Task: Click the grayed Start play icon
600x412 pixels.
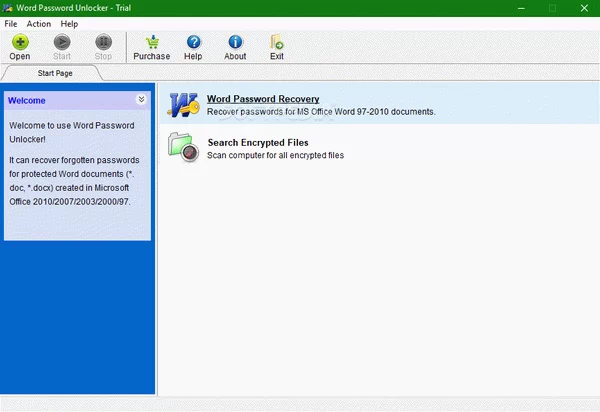Action: tap(62, 42)
